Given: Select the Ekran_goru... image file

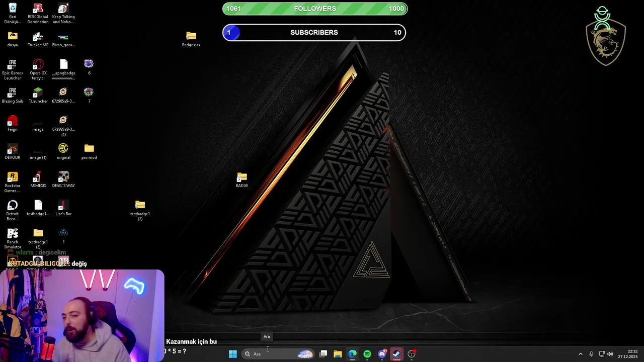Looking at the screenshot, I should [x=63, y=39].
